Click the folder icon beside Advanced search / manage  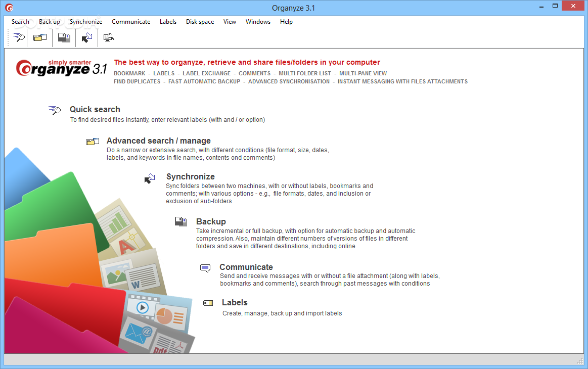93,142
